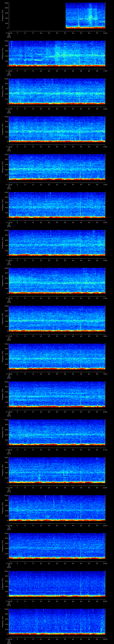
Task: Select the 17:15:00 spectrogram plot
Action: point(57,243)
